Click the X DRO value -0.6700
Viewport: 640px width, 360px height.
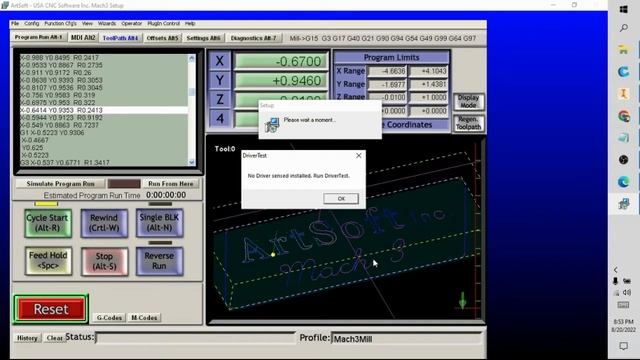282,61
